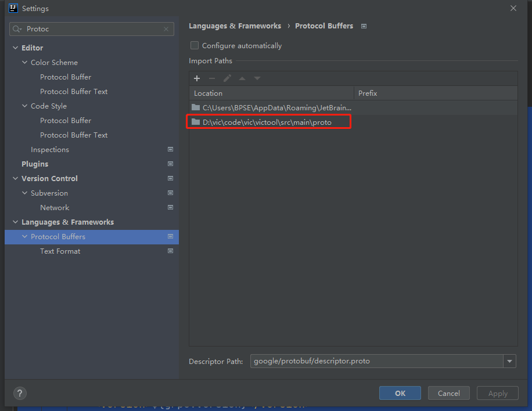
Task: Click the Move Up arrow icon
Action: coord(242,79)
